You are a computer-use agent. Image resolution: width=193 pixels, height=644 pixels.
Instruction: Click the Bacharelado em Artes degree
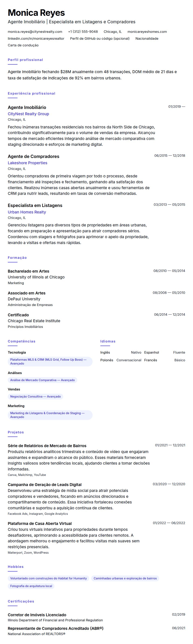click(x=29, y=271)
